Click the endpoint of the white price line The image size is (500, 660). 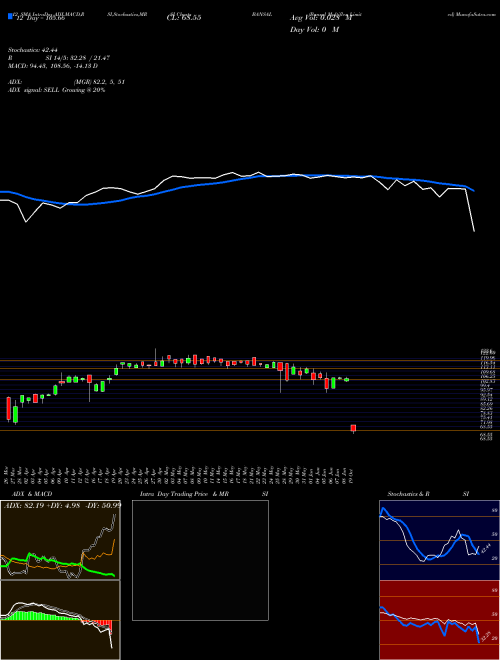[x=474, y=231]
